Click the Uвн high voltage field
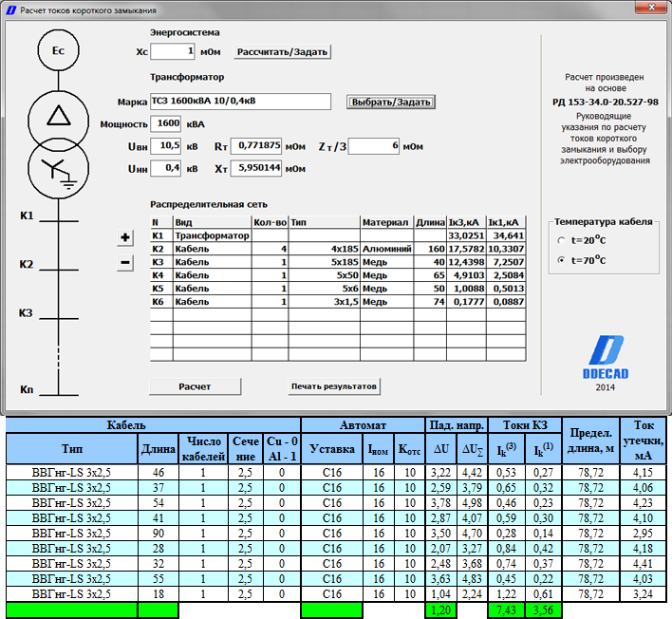The height and width of the screenshot is (619, 672). [x=167, y=146]
